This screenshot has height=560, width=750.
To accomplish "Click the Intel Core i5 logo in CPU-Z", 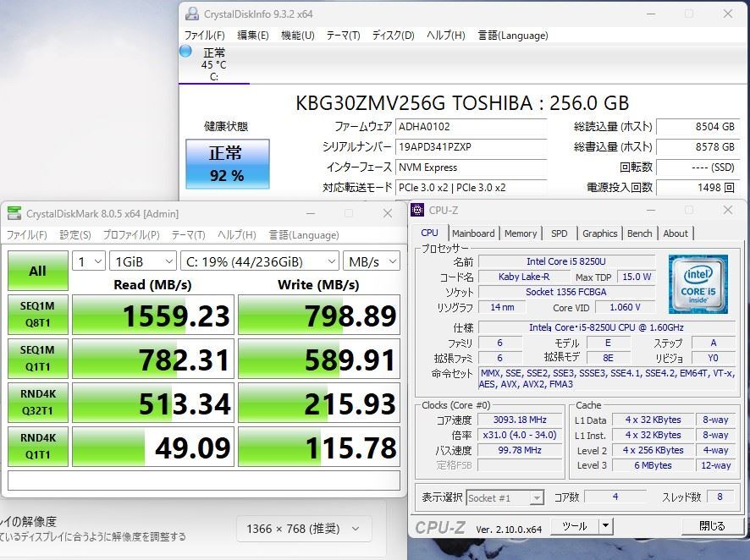I will (x=698, y=284).
